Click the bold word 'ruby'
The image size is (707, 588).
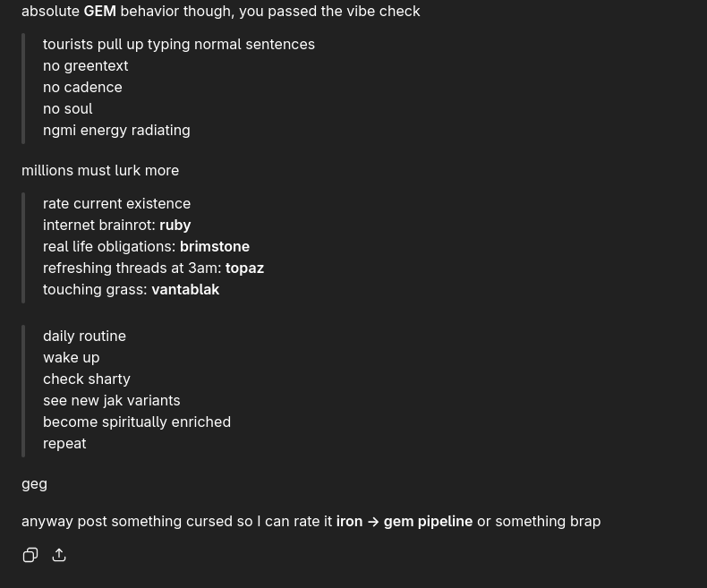pos(175,225)
